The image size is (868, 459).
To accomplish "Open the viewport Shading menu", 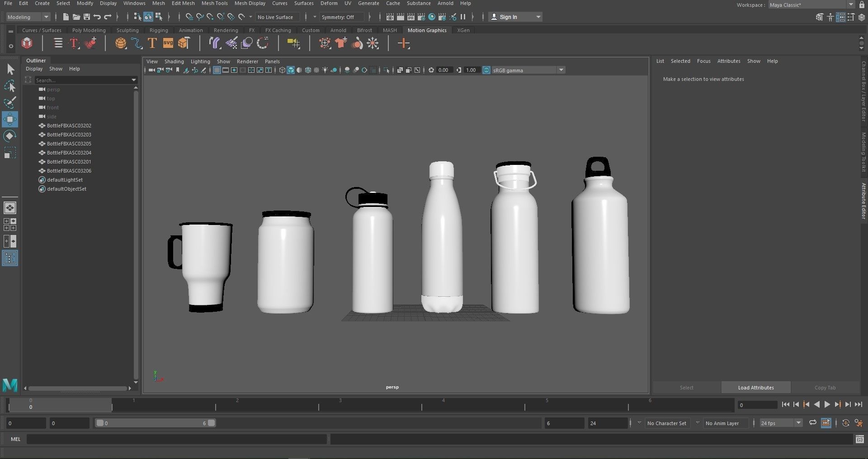I will coord(174,61).
